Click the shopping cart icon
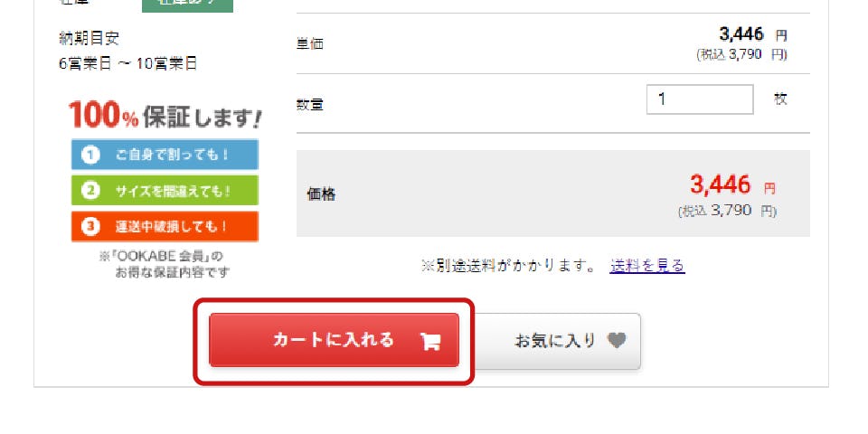The height and width of the screenshot is (434, 868). pos(430,342)
